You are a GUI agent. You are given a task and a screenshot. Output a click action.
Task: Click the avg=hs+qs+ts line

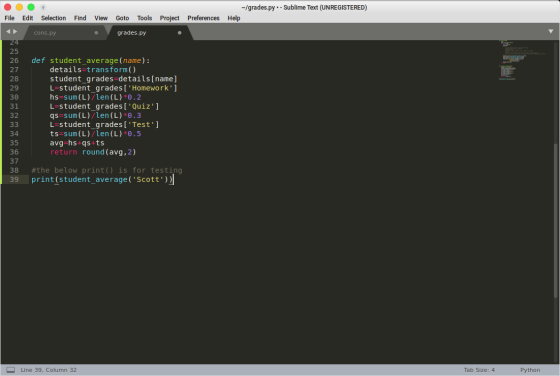point(77,143)
